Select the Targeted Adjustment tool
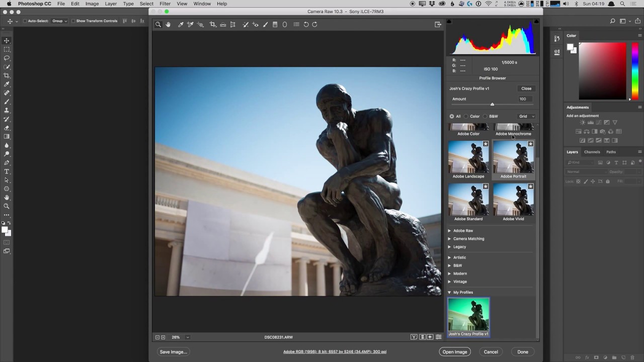Viewport: 644px width, 362px height. [200, 24]
